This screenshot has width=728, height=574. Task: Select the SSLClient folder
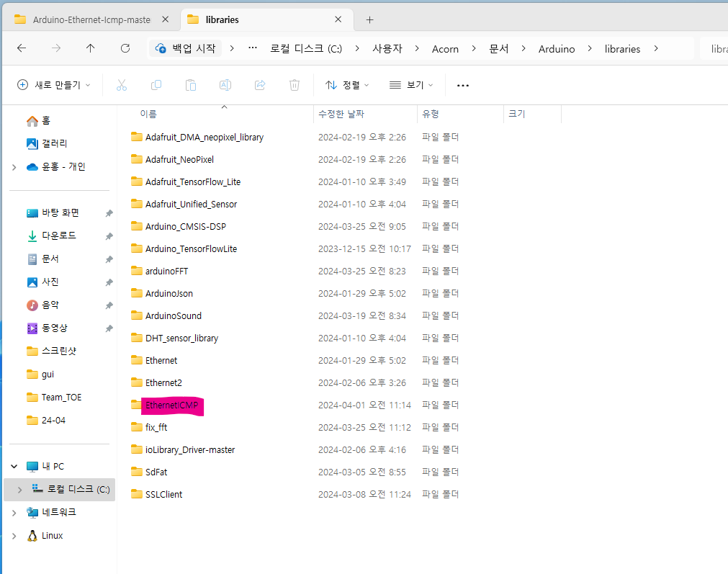(163, 495)
